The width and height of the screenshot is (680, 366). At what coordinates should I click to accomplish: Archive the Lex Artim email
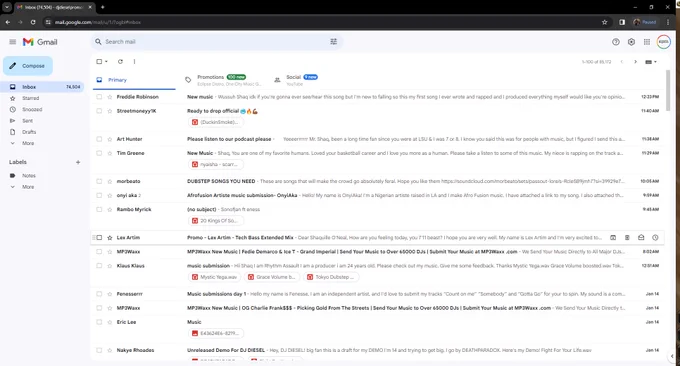tap(613, 238)
